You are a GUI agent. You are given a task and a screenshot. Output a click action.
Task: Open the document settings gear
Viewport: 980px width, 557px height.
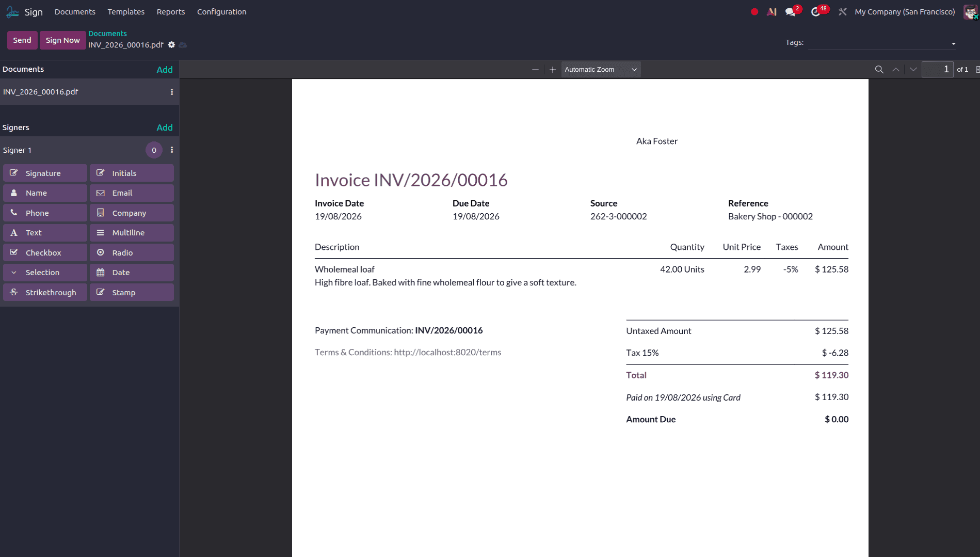tap(171, 45)
